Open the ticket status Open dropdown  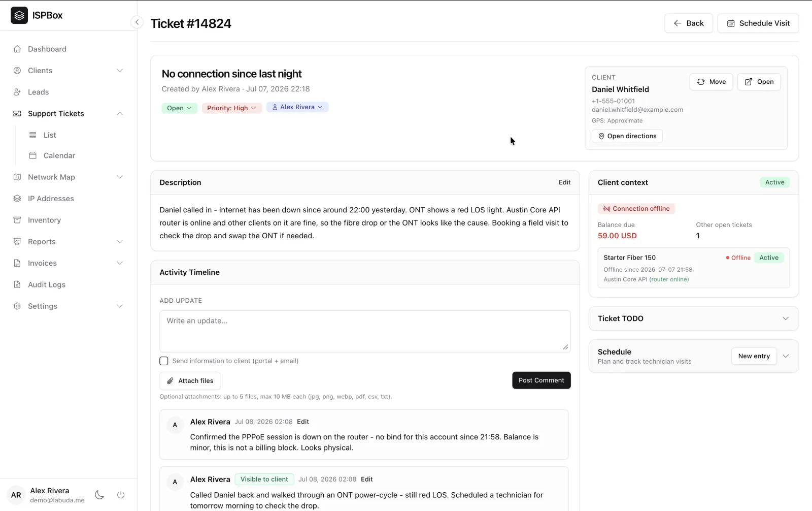[179, 108]
